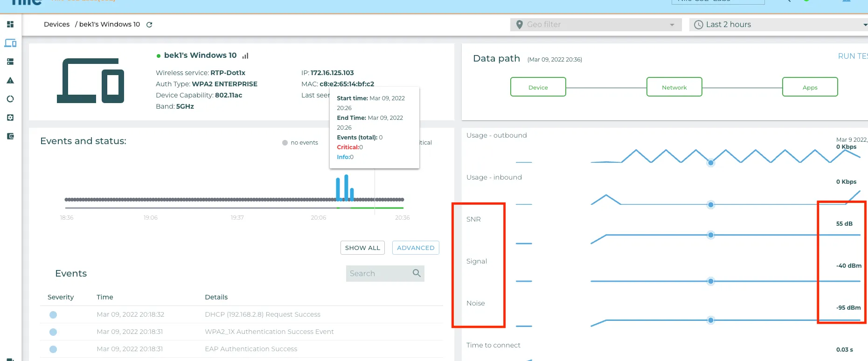Image resolution: width=868 pixels, height=361 pixels.
Task: Refresh the device page via breadcrumb icon
Action: (x=149, y=25)
